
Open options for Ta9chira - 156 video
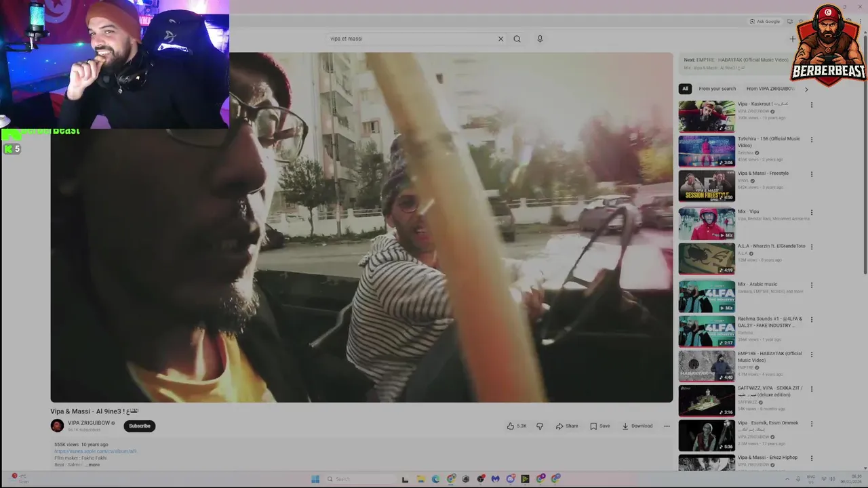[x=811, y=140]
